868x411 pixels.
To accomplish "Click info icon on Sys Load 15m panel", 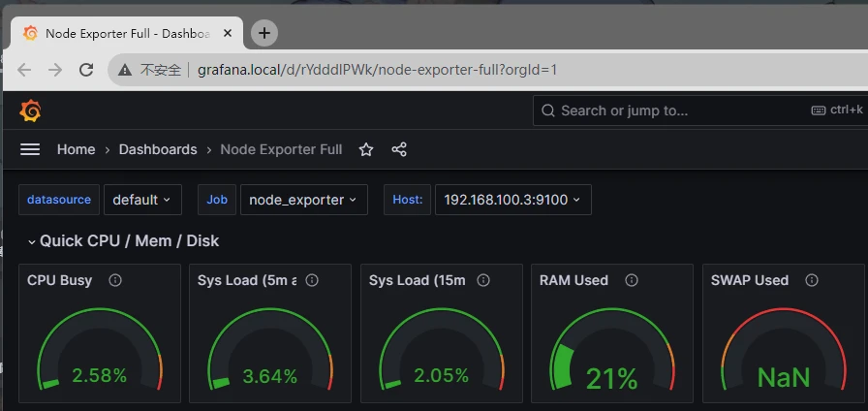I will pos(483,280).
